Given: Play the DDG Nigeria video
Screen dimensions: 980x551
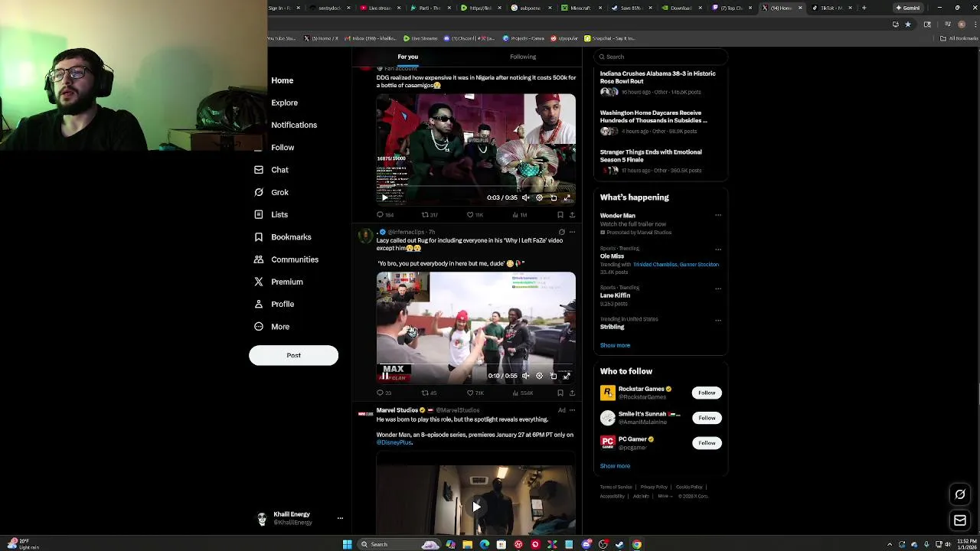Looking at the screenshot, I should 384,197.
